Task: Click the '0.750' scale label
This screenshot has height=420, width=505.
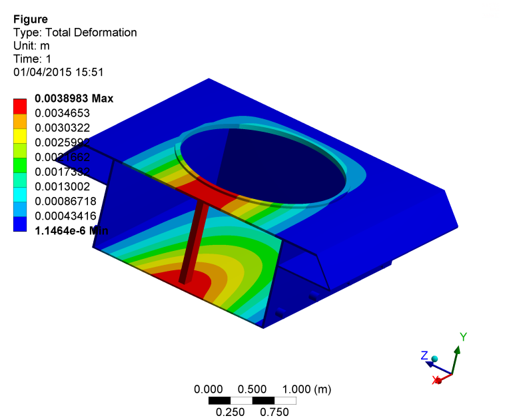Action: click(x=274, y=412)
